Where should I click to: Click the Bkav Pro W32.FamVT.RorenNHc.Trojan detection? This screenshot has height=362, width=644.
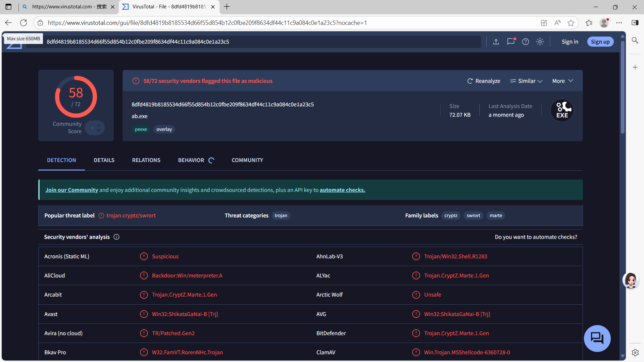187,352
